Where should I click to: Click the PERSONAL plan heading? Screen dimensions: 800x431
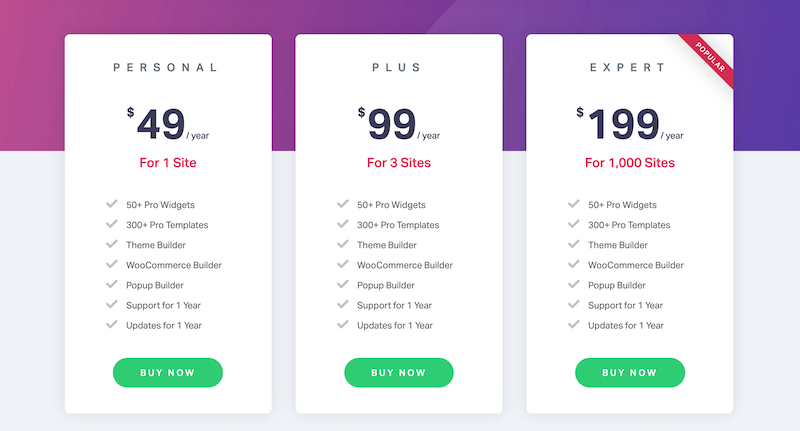[x=166, y=67]
